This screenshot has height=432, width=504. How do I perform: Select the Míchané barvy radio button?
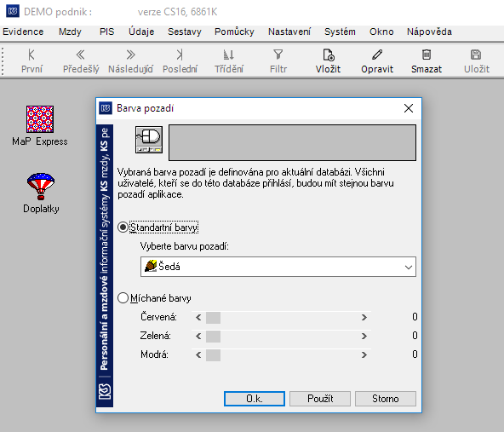[x=123, y=298]
